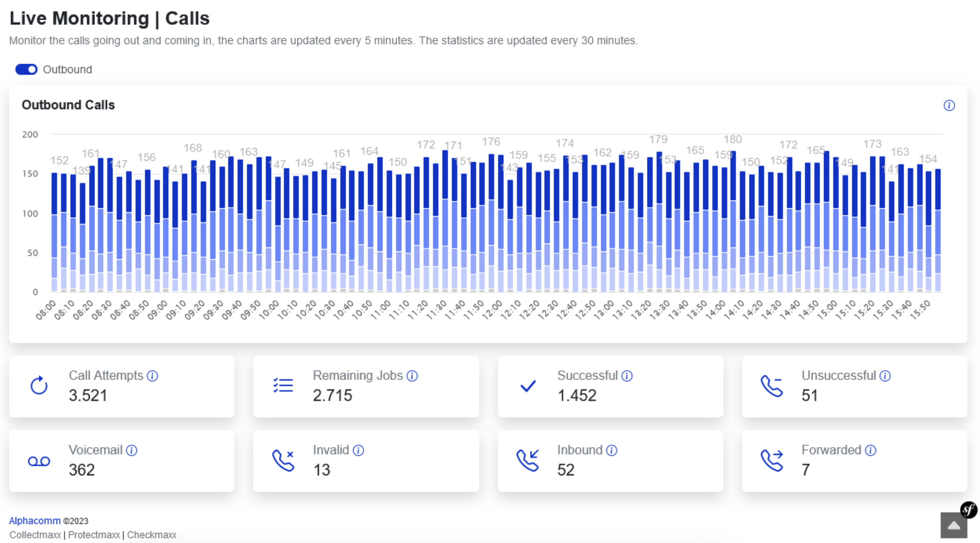Select the Forwarded call icon
Image resolution: width=980 pixels, height=543 pixels.
(772, 461)
